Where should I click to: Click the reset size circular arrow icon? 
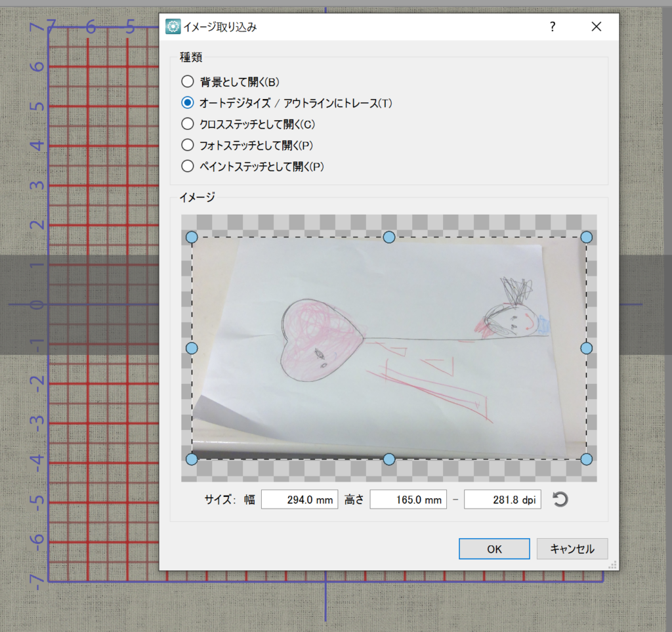coord(560,500)
